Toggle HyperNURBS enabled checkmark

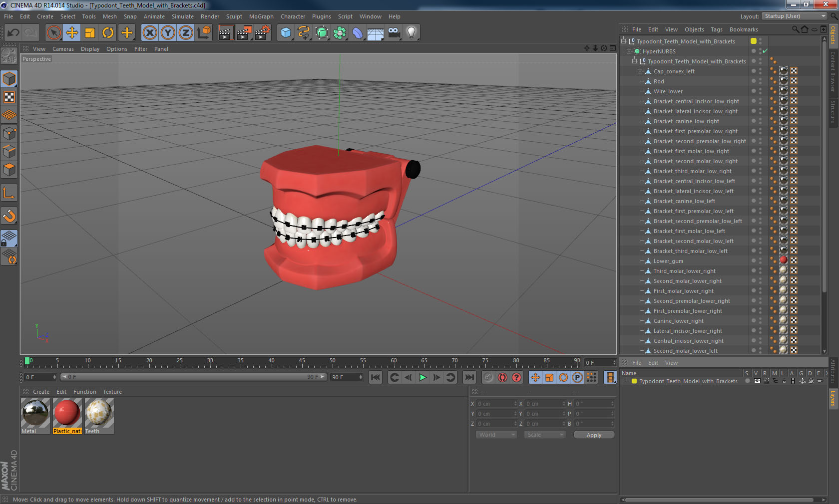click(765, 51)
